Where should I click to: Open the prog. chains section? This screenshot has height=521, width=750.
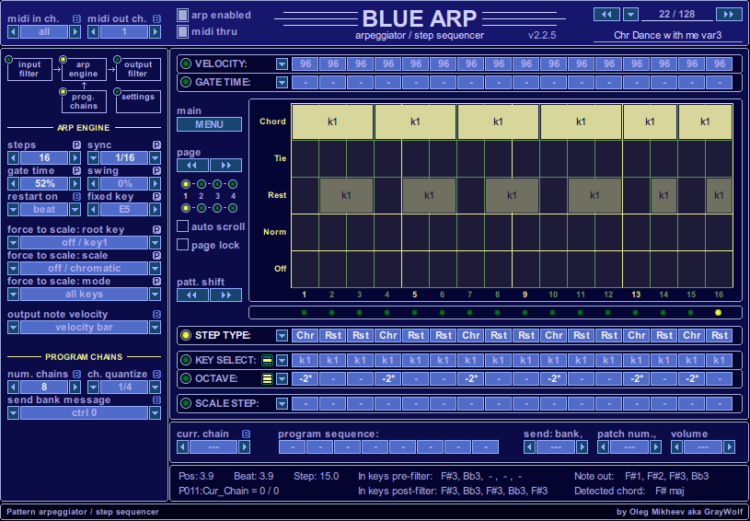click(x=83, y=101)
